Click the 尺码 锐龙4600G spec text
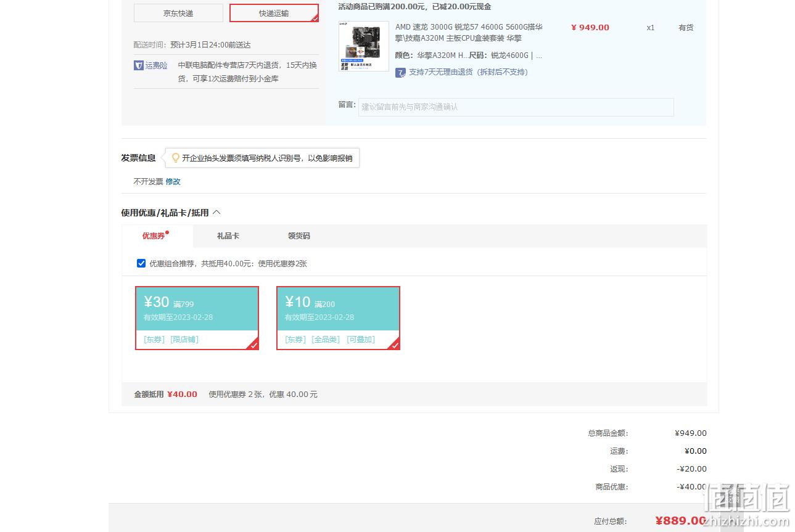The height and width of the screenshot is (532, 795). pos(505,55)
